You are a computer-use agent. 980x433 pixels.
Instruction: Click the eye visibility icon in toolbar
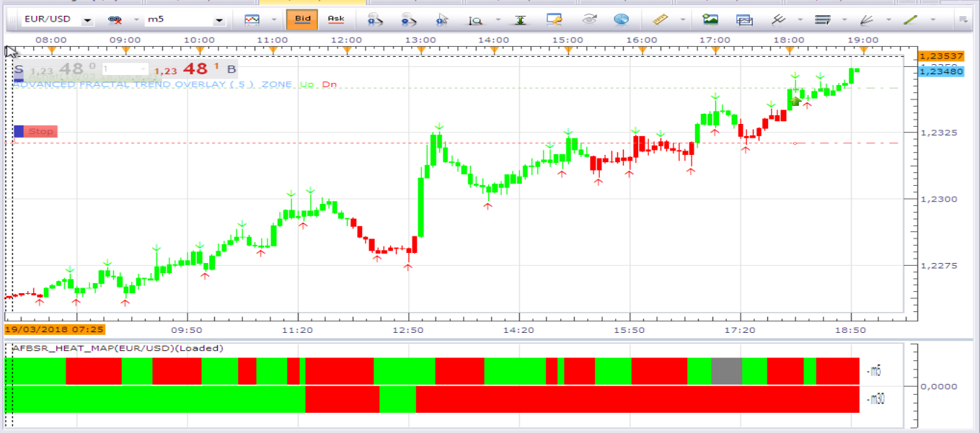click(589, 19)
